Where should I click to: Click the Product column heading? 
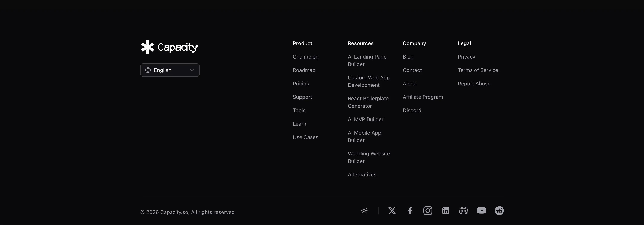click(302, 43)
